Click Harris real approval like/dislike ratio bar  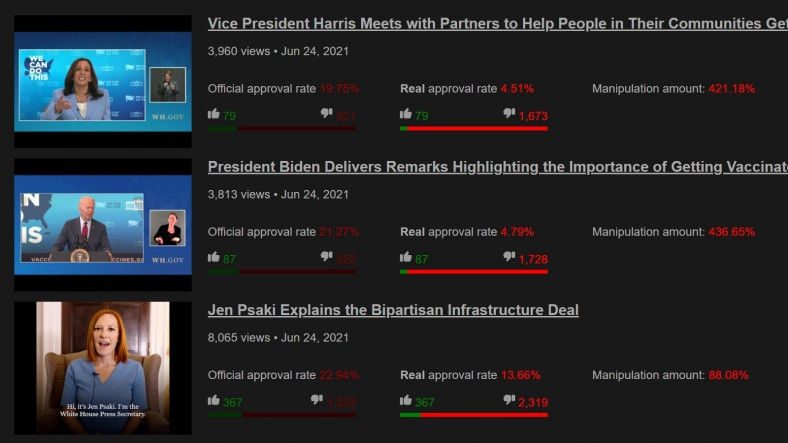tap(473, 128)
